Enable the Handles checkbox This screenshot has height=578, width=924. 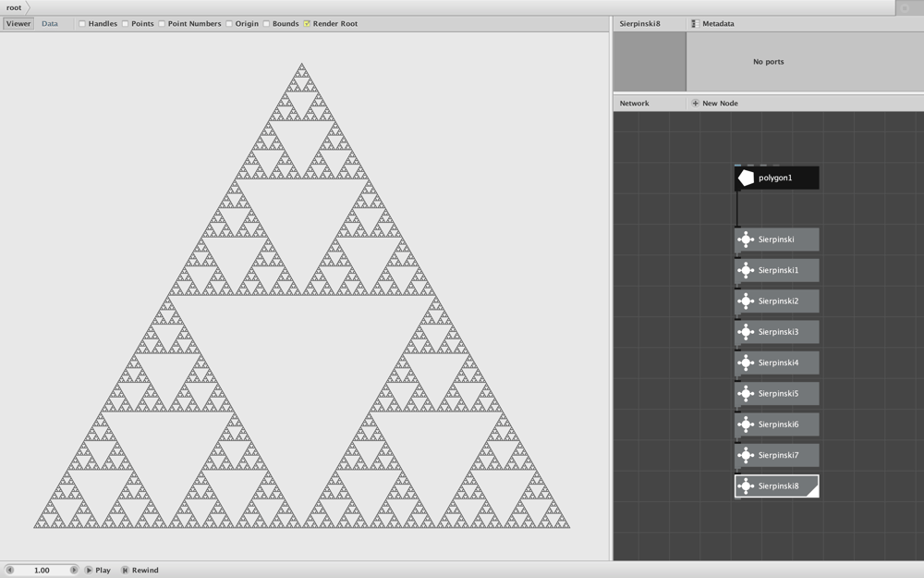tap(82, 24)
